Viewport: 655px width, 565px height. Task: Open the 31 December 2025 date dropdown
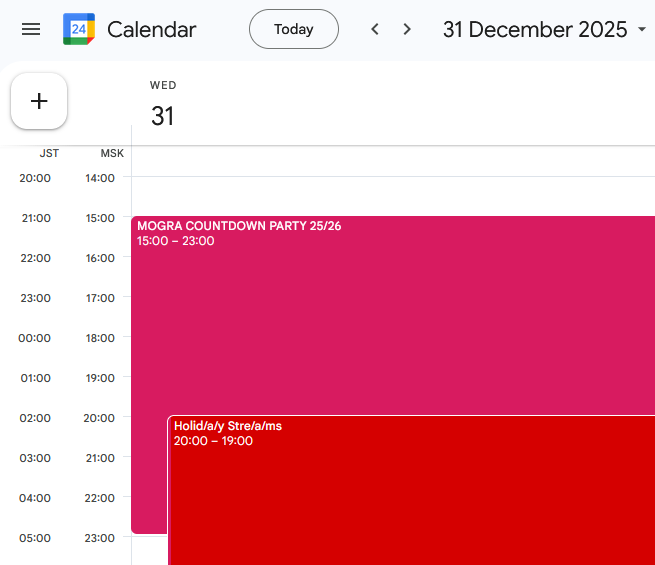pos(544,29)
